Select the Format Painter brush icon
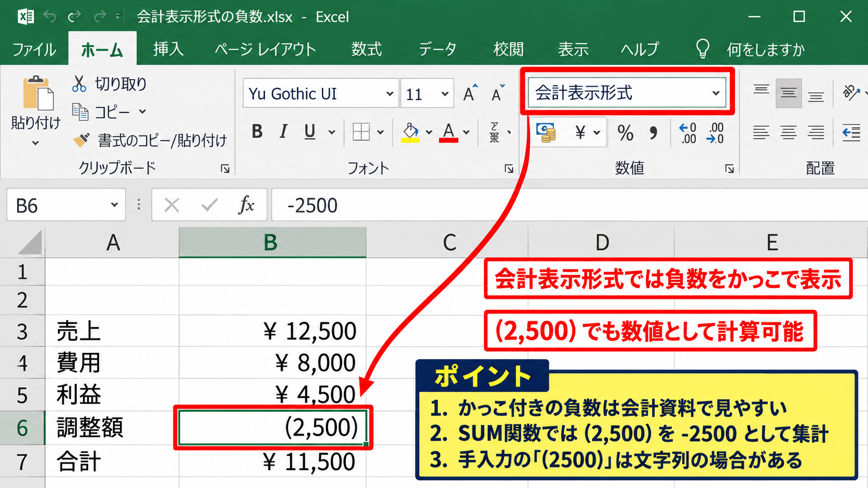The height and width of the screenshot is (488, 868). pos(81,140)
